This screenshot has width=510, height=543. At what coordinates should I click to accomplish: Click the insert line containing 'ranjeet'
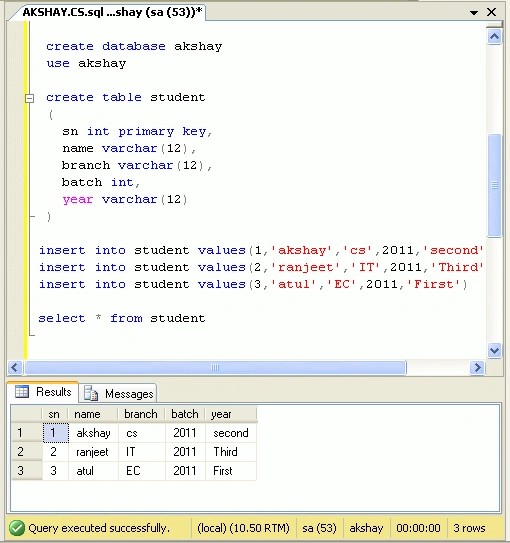[261, 267]
